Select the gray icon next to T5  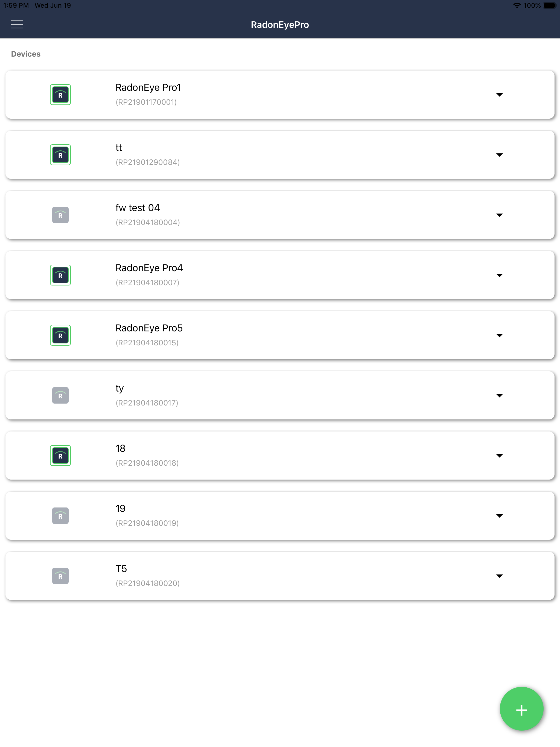pyautogui.click(x=60, y=576)
